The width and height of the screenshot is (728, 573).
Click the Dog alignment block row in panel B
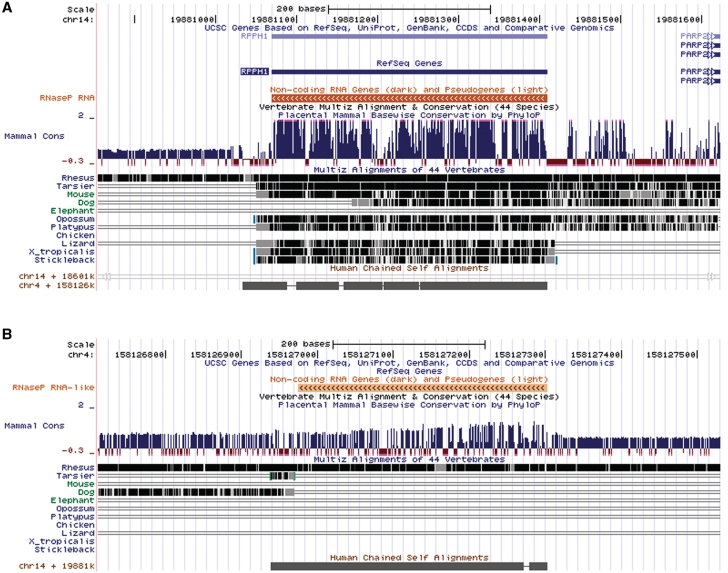click(x=196, y=492)
